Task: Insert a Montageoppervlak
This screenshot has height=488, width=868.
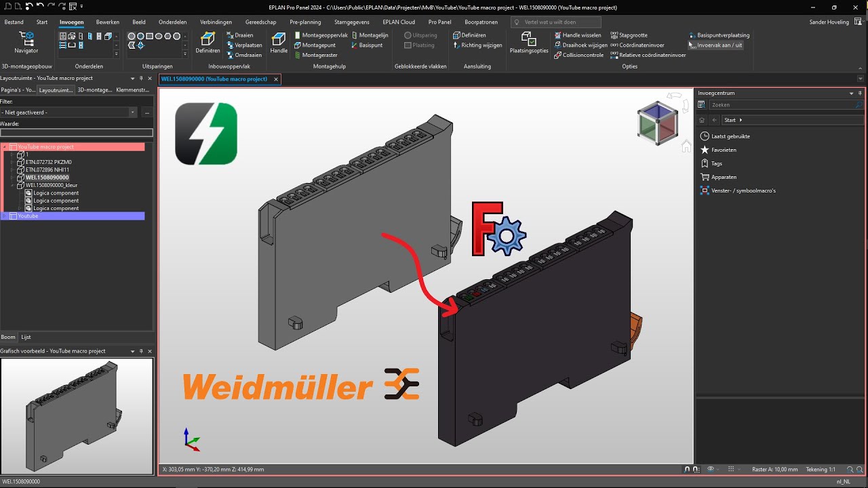Action: [x=321, y=35]
